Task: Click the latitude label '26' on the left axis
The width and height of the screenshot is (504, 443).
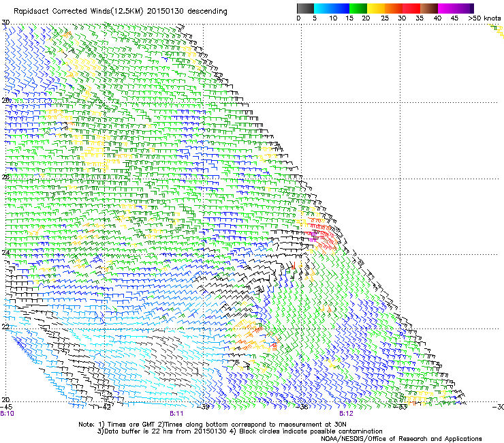Action: pos(5,177)
